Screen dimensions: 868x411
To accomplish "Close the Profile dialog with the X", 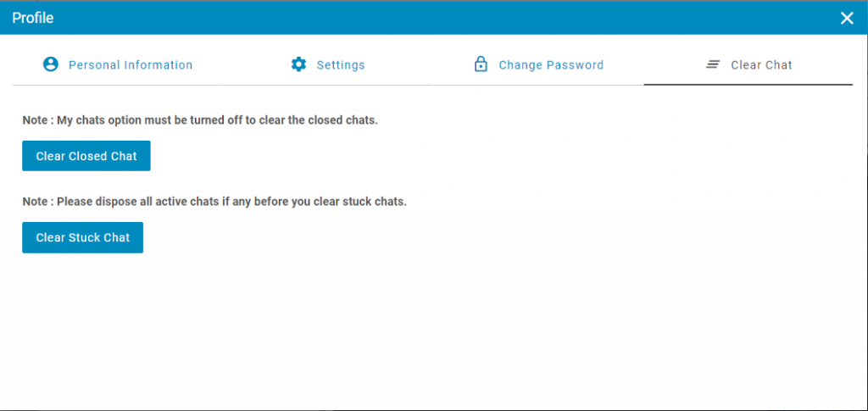I will point(847,18).
